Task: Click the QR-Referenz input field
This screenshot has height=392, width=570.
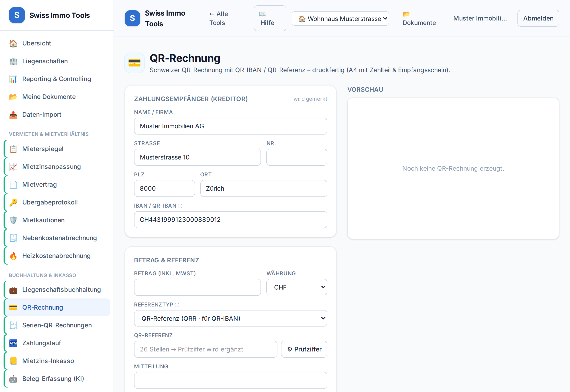Action: pyautogui.click(x=206, y=349)
